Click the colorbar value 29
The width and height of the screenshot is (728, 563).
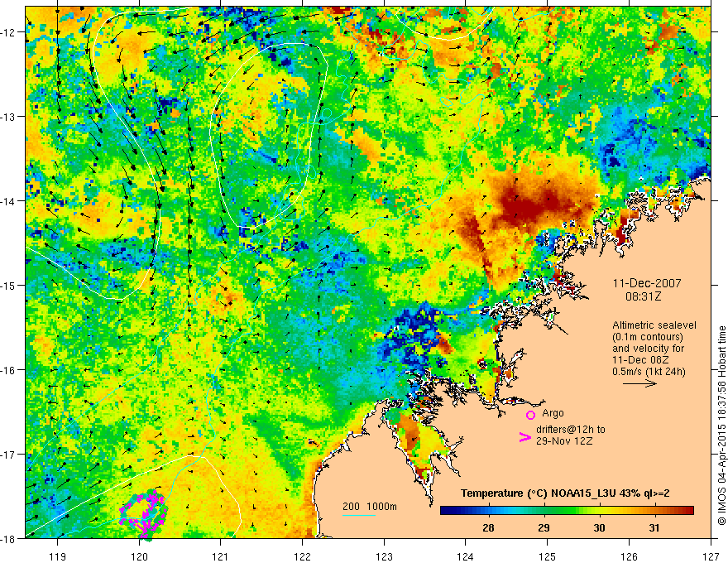click(544, 527)
